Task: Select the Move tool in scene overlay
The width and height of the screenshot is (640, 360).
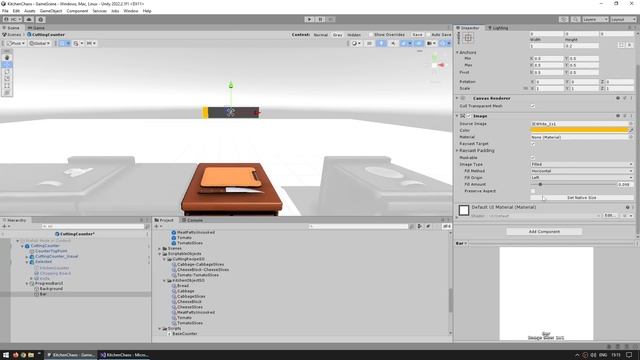Action: click(x=7, y=64)
